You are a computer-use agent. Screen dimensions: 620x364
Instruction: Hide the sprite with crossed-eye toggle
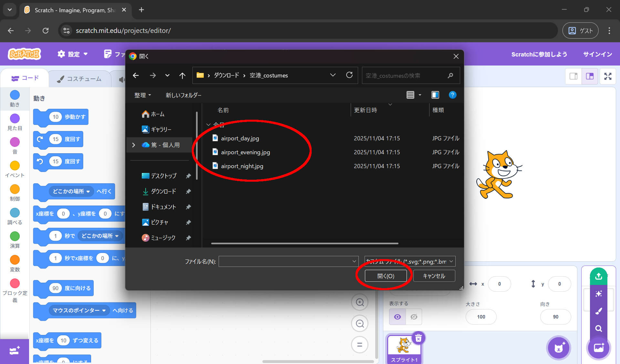414,317
